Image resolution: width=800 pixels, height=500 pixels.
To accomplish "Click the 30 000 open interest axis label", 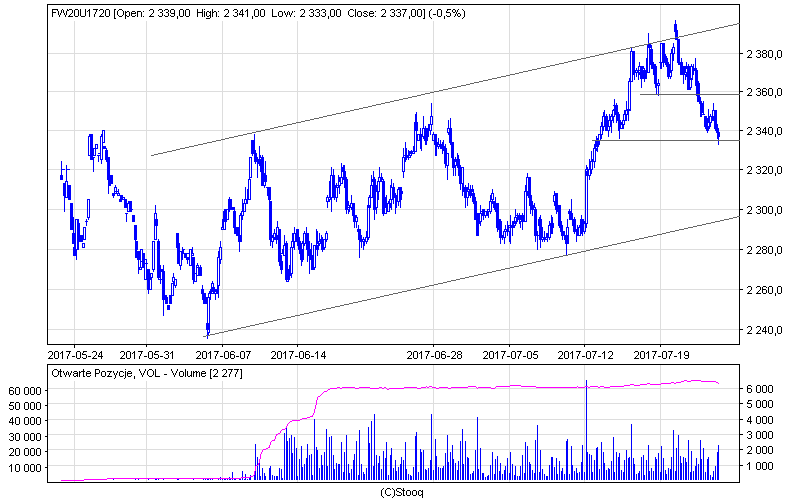I will [x=25, y=437].
